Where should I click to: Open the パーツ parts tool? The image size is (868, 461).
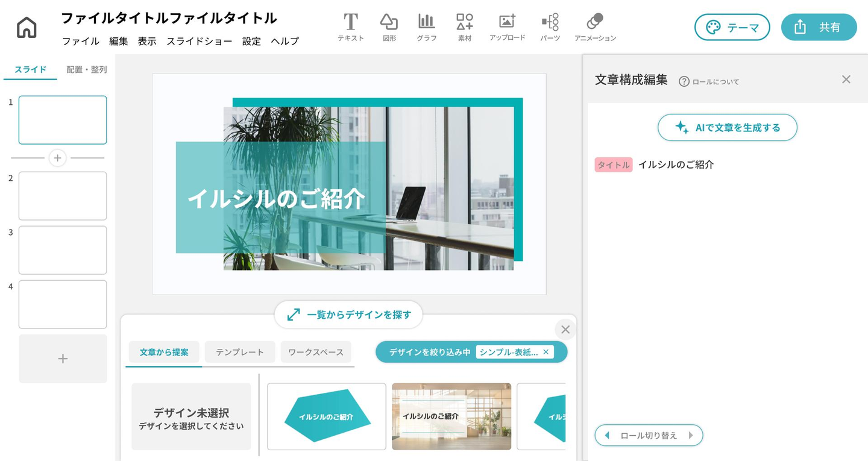550,28
